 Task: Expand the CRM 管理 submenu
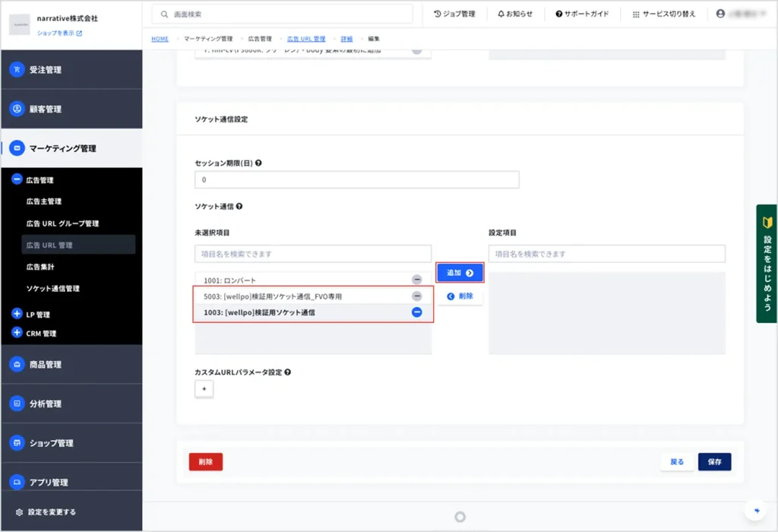pos(17,333)
